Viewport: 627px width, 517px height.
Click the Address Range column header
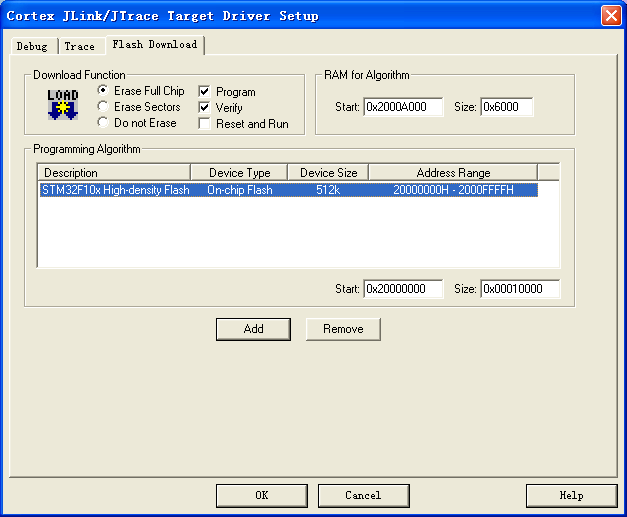point(453,173)
